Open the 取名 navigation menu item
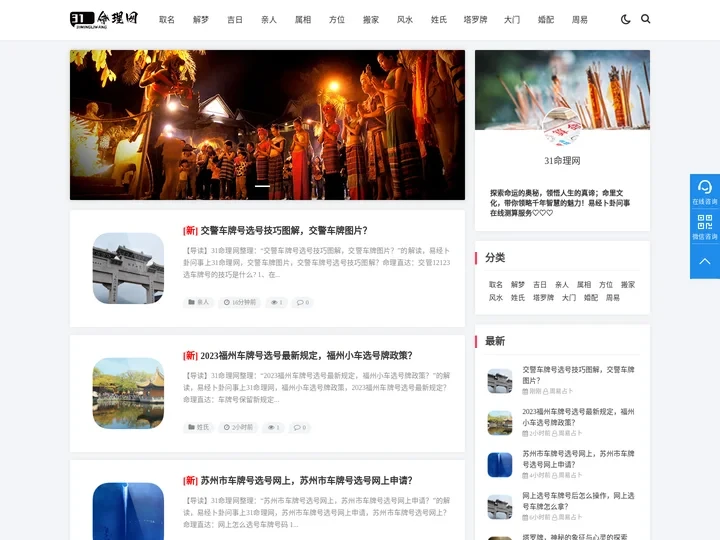 tap(167, 20)
